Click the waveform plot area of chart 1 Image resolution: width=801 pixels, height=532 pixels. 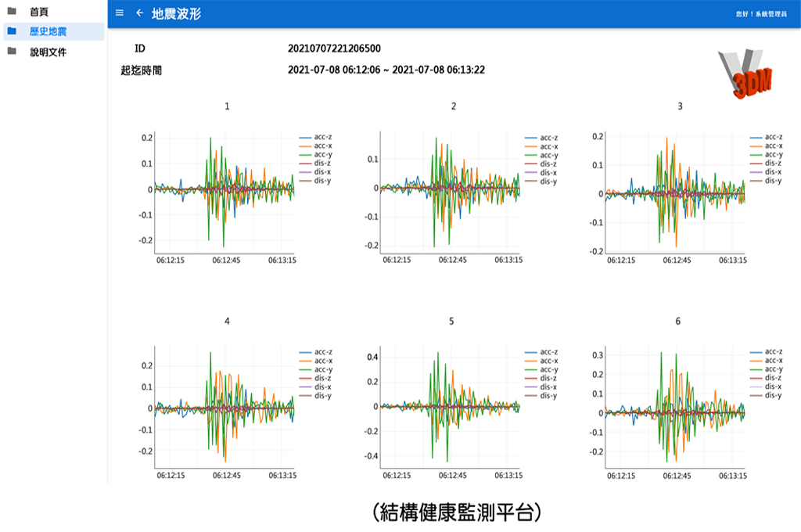(224, 192)
